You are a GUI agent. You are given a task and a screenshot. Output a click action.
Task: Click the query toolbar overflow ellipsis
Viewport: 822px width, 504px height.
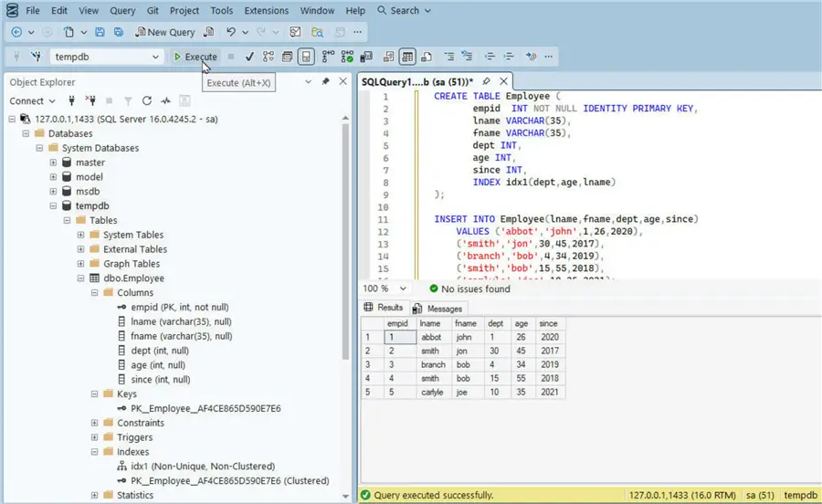(x=549, y=57)
